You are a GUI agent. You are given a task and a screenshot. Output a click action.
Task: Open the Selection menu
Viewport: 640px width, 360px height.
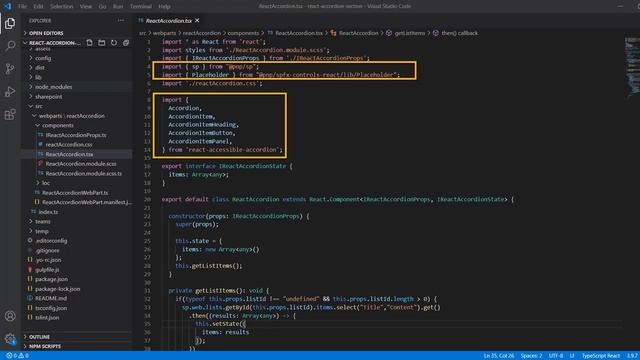click(62, 7)
